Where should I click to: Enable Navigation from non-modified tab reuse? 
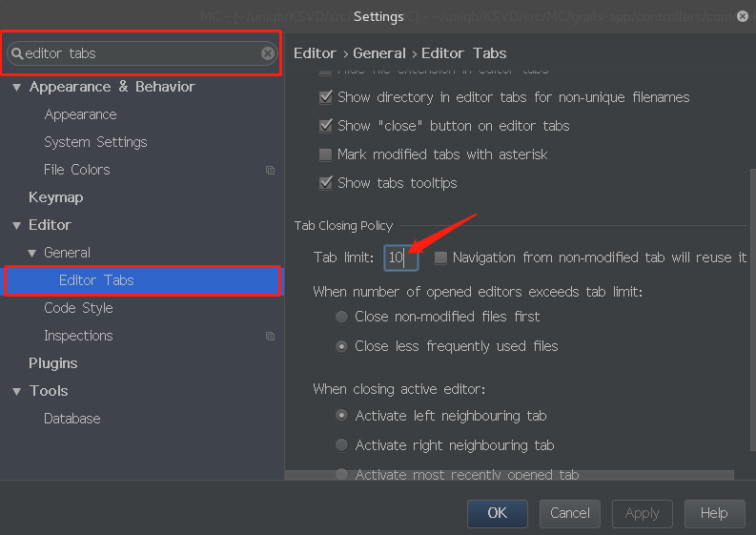click(x=440, y=257)
